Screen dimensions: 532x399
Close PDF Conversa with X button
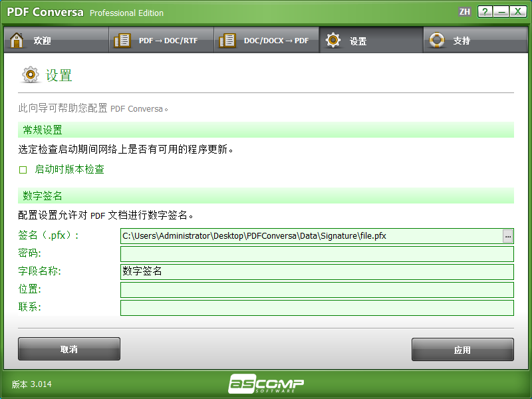point(518,12)
